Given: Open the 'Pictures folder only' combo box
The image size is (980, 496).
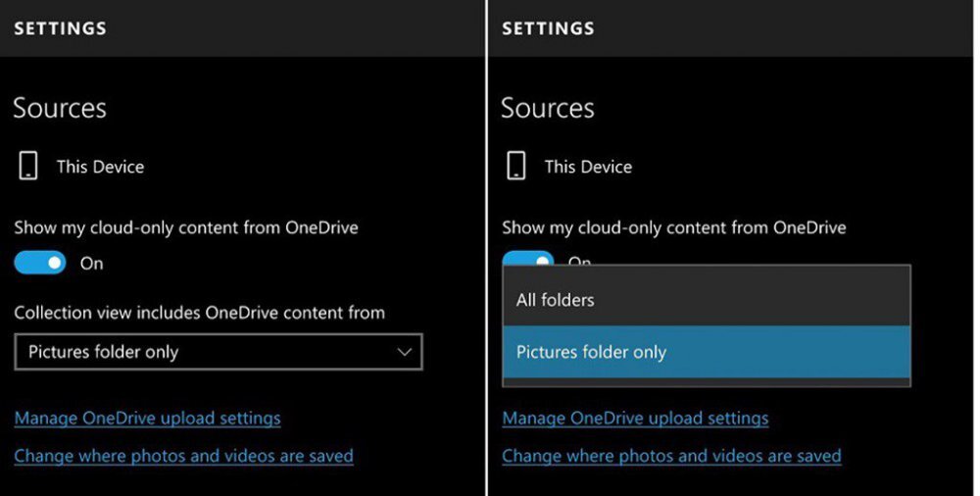Looking at the screenshot, I should (x=218, y=352).
